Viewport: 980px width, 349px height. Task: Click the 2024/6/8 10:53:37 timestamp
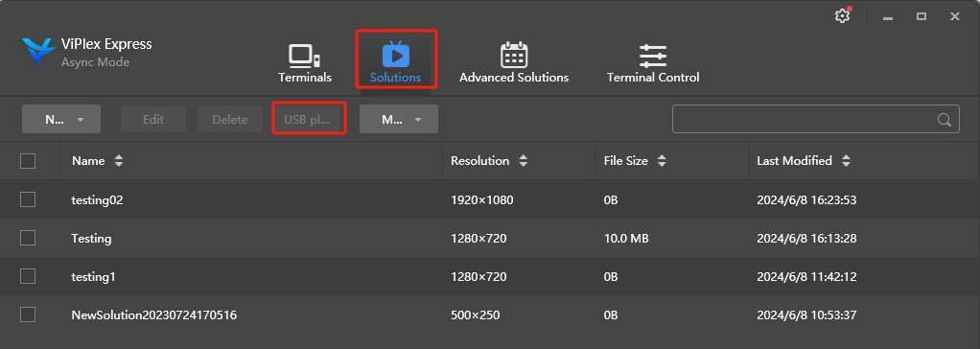[x=806, y=314]
